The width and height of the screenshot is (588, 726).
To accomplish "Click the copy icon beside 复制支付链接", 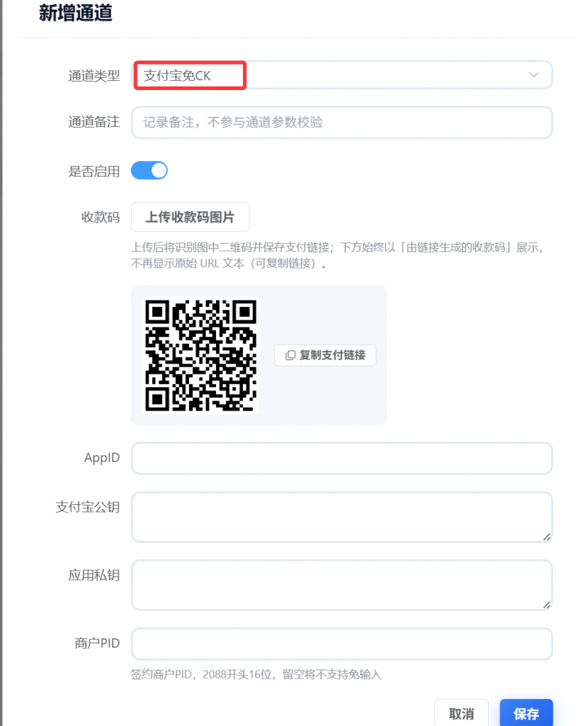I will click(x=290, y=355).
